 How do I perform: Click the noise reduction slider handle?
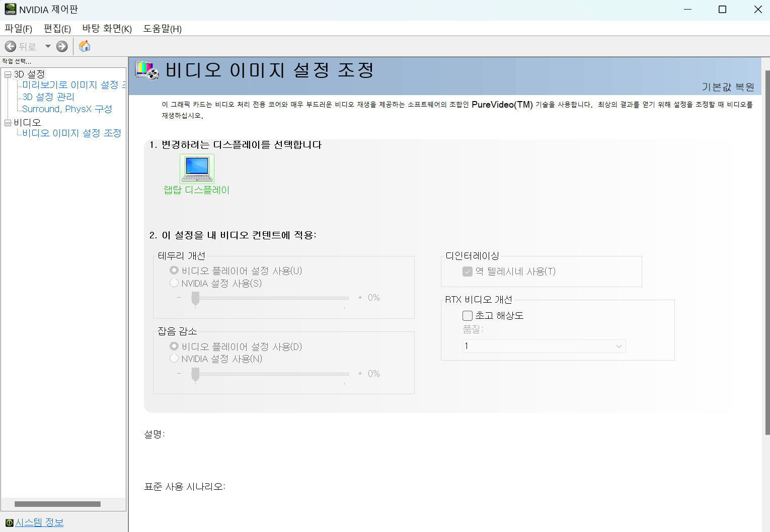click(x=195, y=375)
